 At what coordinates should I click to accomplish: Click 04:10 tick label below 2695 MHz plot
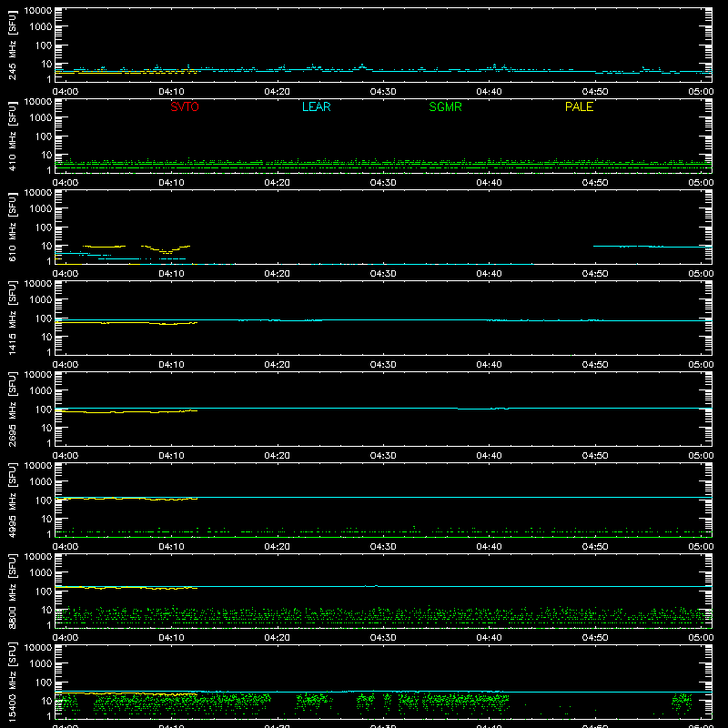point(171,456)
